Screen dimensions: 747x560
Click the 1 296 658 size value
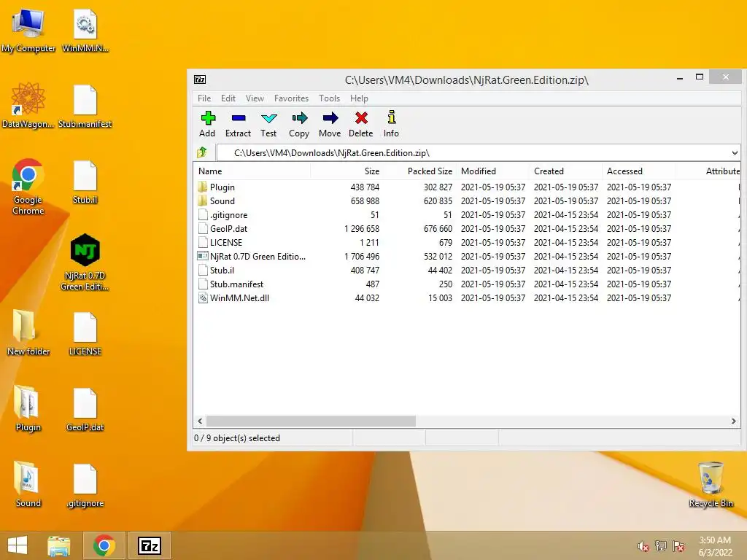(362, 228)
